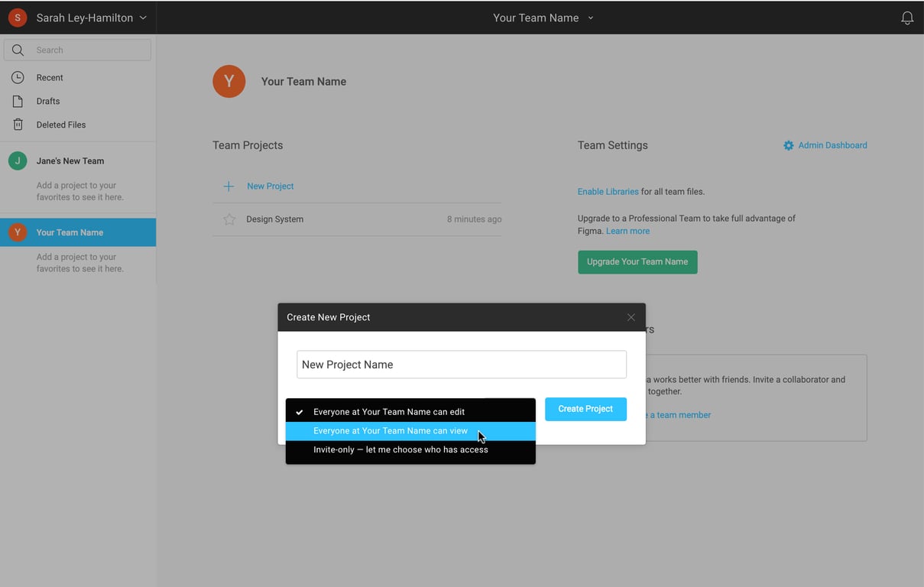Choose 'Everyone at Your Team Name can view'
This screenshot has width=924, height=587.
coord(390,431)
